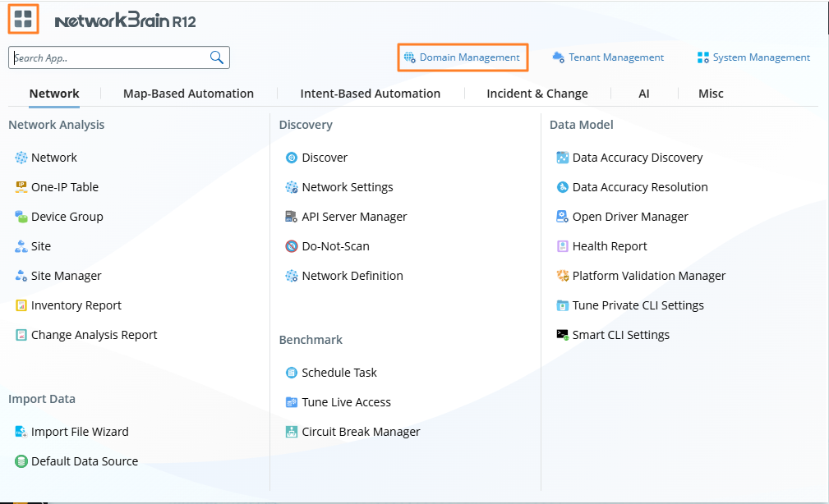The height and width of the screenshot is (504, 829).
Task: Click the Circuit Break Manager icon
Action: pos(292,432)
